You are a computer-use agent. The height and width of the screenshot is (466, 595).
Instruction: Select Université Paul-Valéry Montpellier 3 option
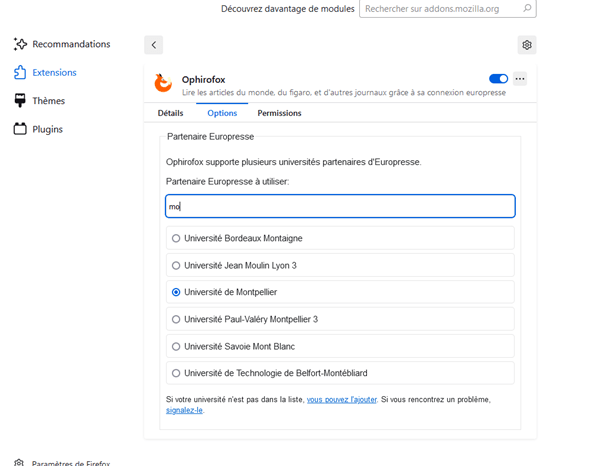340,319
